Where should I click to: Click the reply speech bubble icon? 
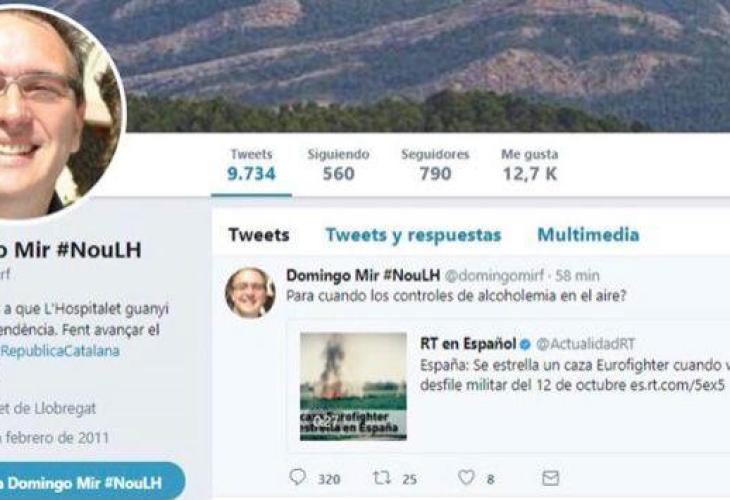[x=297, y=477]
